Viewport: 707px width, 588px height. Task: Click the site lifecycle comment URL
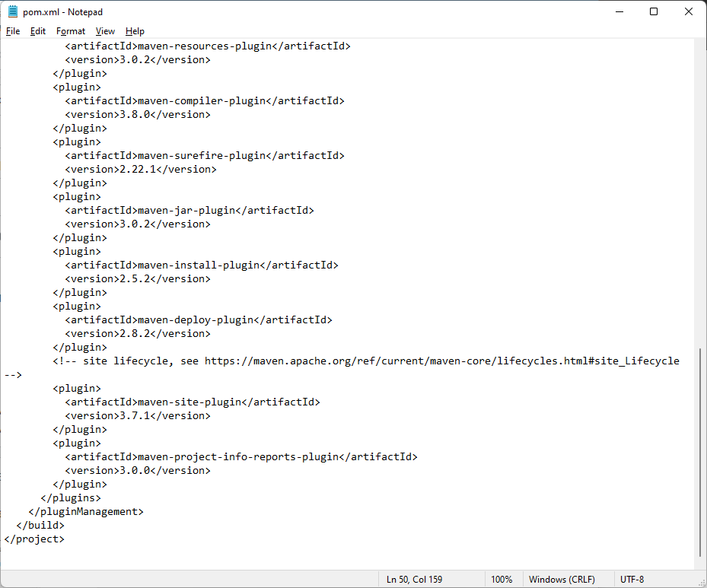click(x=442, y=361)
